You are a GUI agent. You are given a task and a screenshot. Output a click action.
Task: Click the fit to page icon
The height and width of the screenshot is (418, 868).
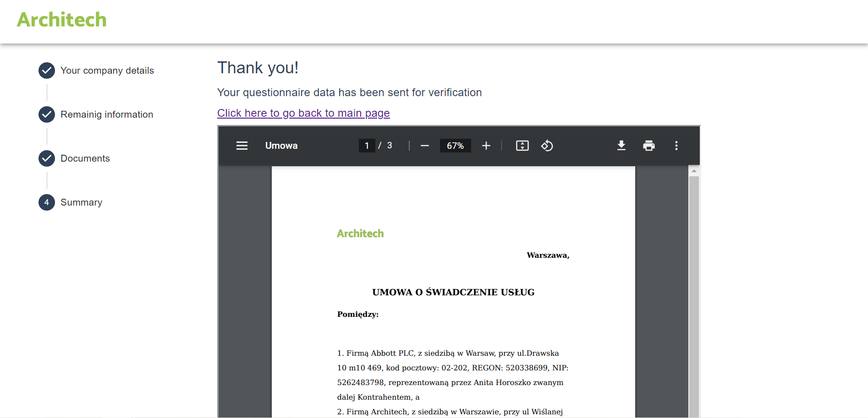[x=522, y=146]
